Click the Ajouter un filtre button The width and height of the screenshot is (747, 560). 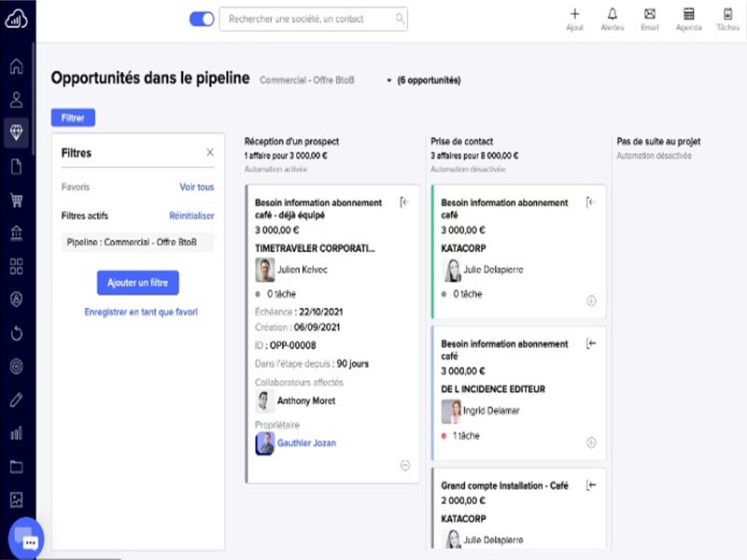point(137,282)
